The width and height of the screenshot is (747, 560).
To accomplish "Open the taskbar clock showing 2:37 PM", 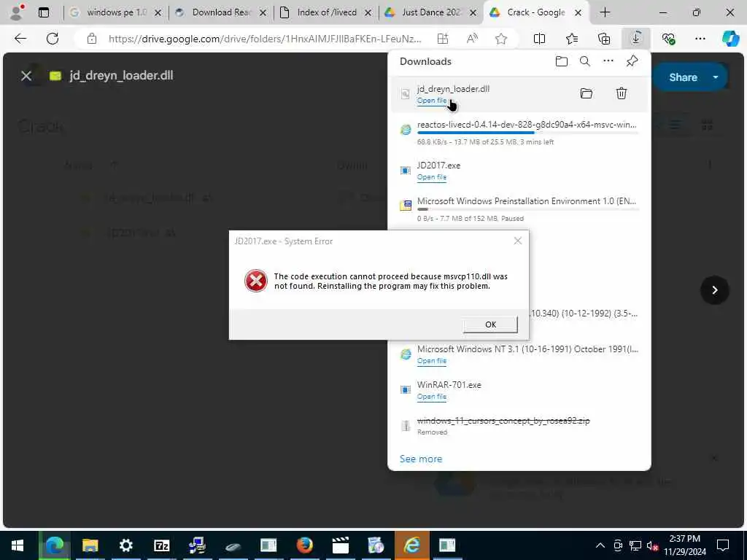I will pyautogui.click(x=685, y=545).
